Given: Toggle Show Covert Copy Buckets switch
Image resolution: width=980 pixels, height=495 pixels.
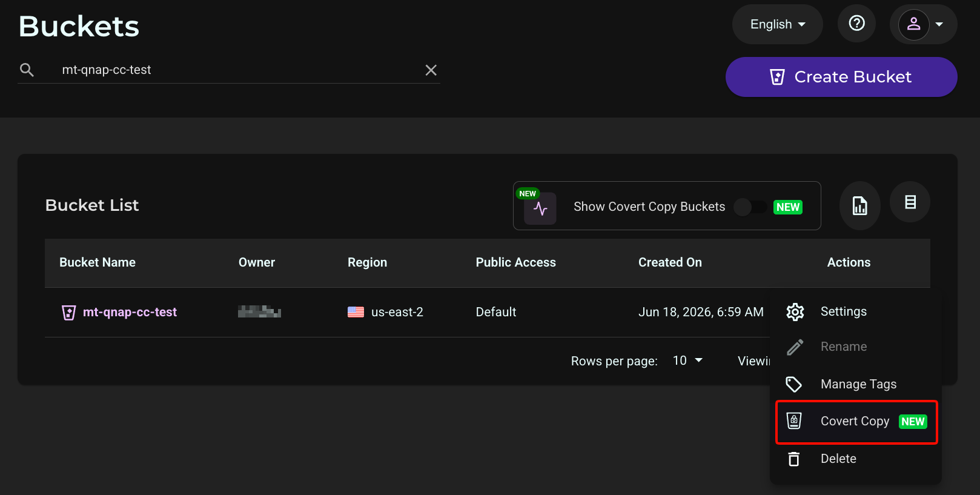Looking at the screenshot, I should click(750, 207).
